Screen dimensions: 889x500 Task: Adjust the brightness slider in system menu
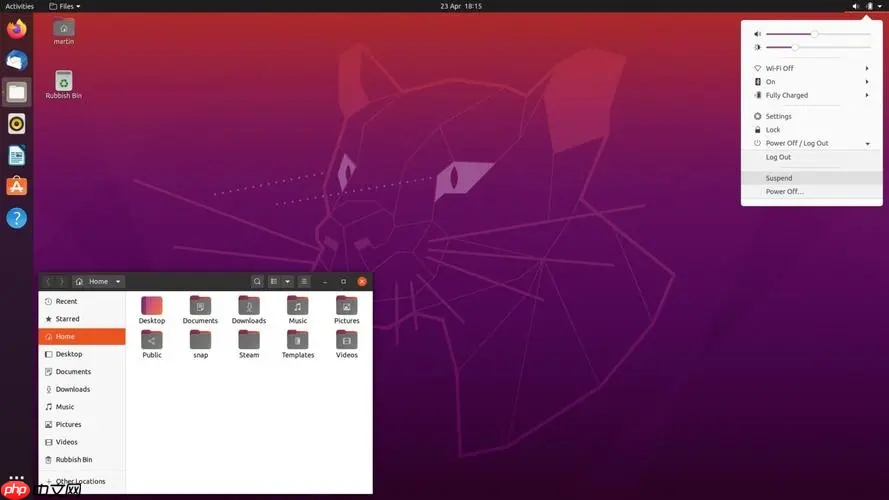point(818,48)
